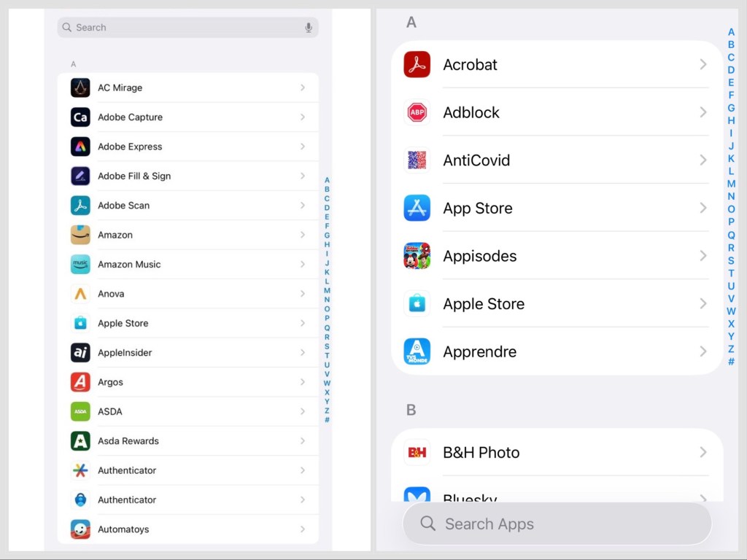
Task: Click the Apprendre TV5 Monde icon
Action: (417, 351)
